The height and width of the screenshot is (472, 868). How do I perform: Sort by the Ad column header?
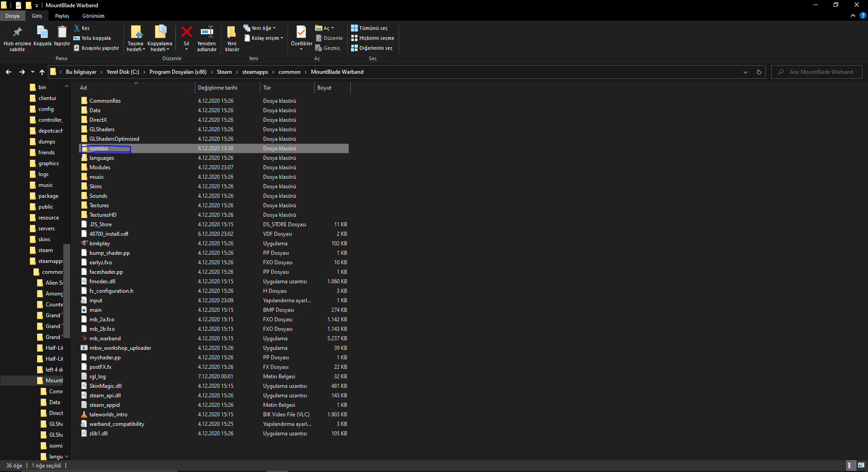(x=137, y=88)
